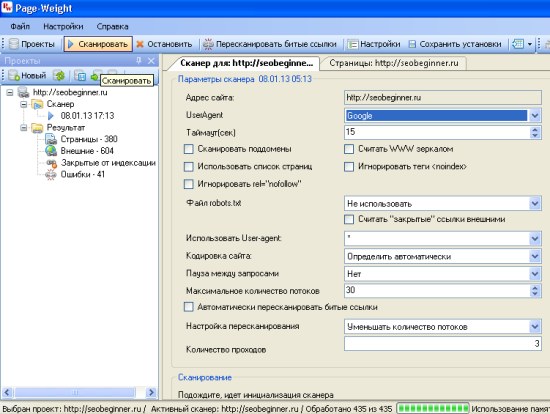550x414 pixels.
Task: Open the Проекты database toolbar icon
Action: (x=14, y=44)
